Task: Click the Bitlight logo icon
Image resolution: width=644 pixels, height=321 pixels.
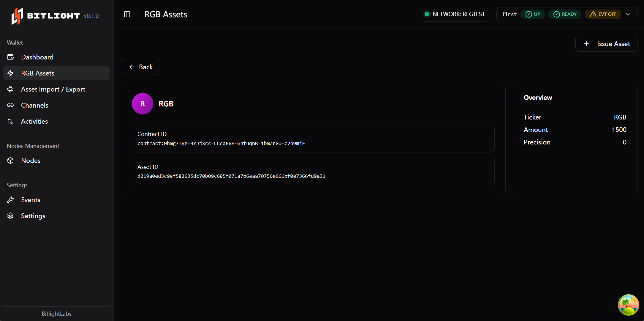Action: coord(17,16)
